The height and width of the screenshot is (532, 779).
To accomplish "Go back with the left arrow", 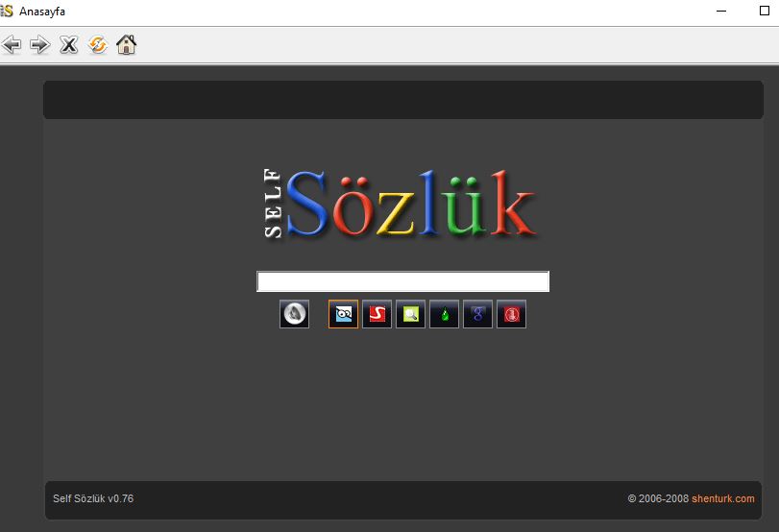I will tap(12, 45).
